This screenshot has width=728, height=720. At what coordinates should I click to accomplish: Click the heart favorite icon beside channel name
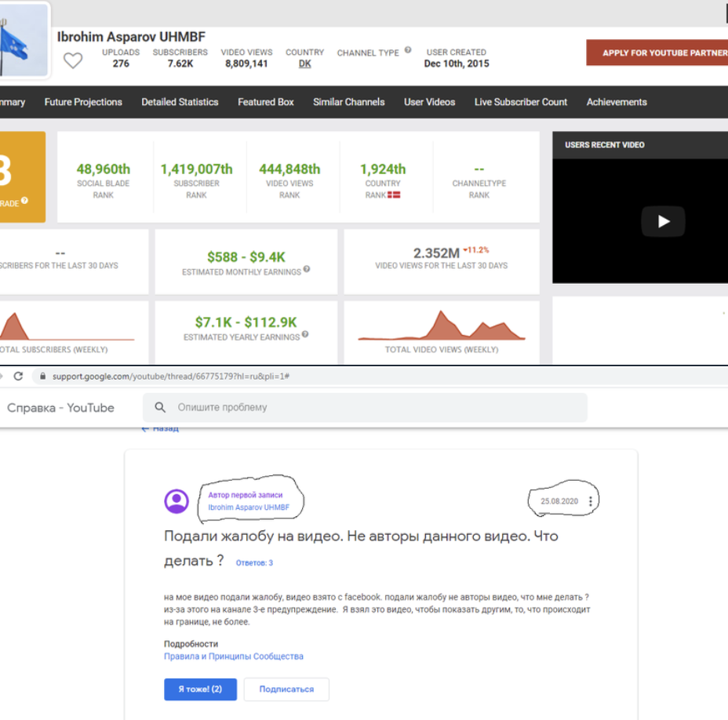pos(73,60)
